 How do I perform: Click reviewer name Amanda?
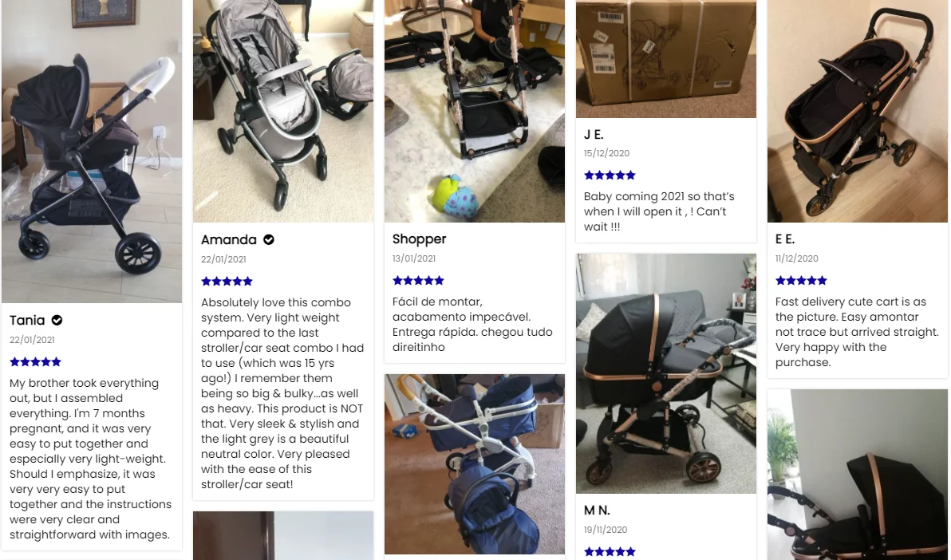coord(229,239)
